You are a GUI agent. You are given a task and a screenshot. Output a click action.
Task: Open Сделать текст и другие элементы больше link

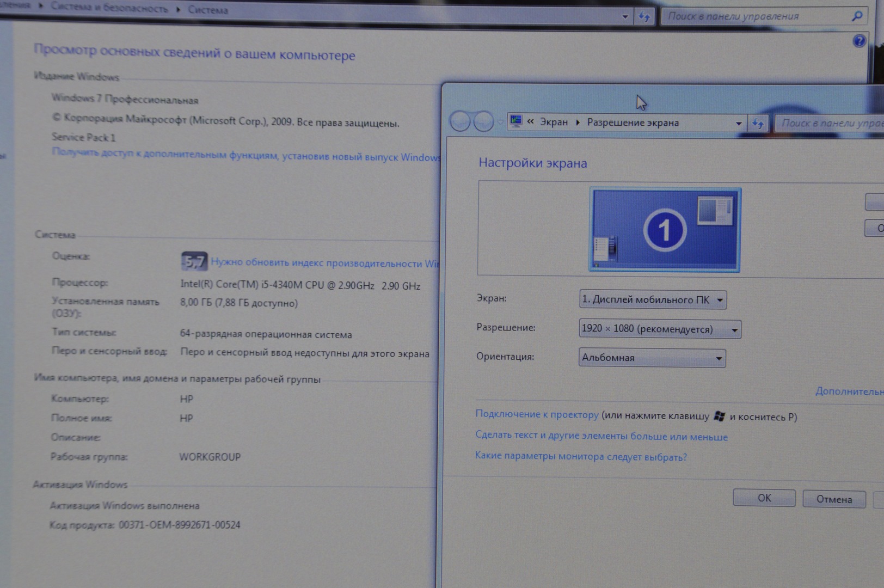(x=601, y=436)
